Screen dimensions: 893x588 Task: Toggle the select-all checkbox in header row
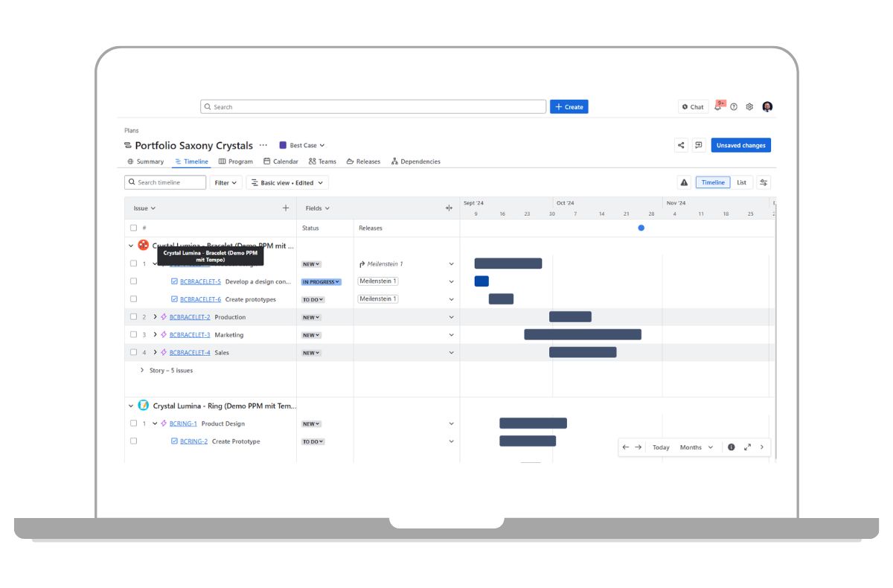point(134,228)
